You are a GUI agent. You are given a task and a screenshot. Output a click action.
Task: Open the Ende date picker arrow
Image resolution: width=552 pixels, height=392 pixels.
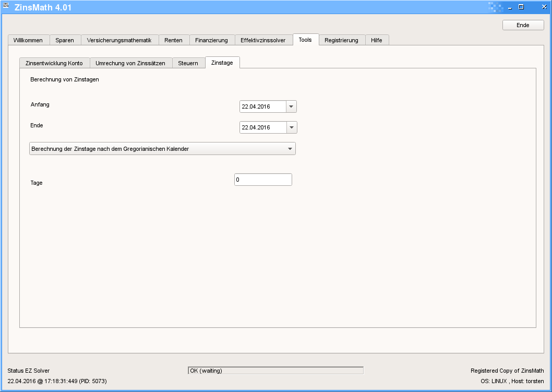pyautogui.click(x=291, y=127)
